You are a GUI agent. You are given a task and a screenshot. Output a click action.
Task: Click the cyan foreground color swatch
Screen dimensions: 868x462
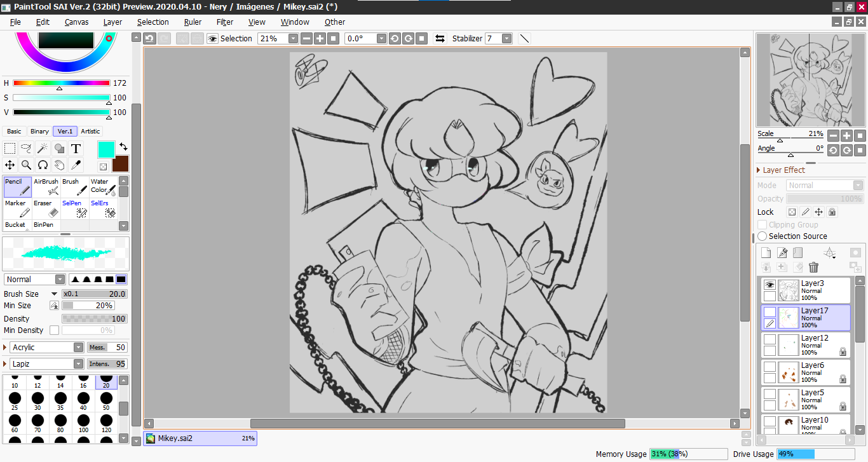[x=106, y=149]
